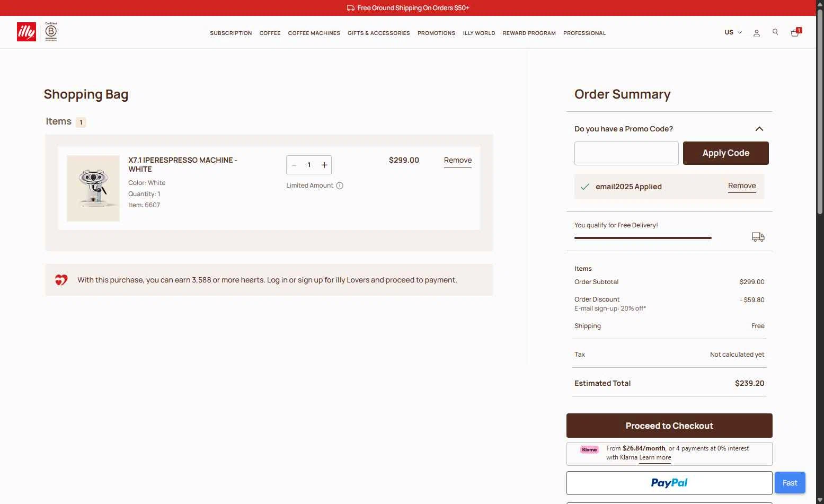The image size is (824, 504).
Task: Open the Professional menu
Action: pos(584,33)
